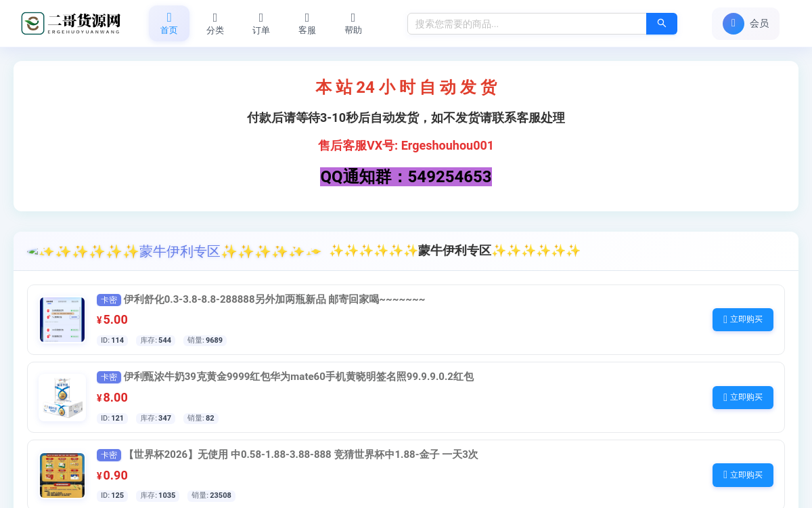Open the 伊利甄浓牛奶 product thumbnail

[x=62, y=398]
